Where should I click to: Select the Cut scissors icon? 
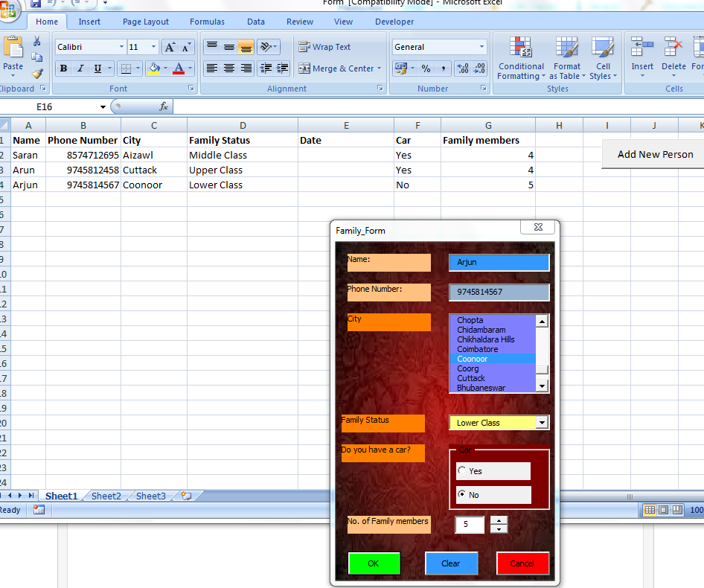(36, 42)
